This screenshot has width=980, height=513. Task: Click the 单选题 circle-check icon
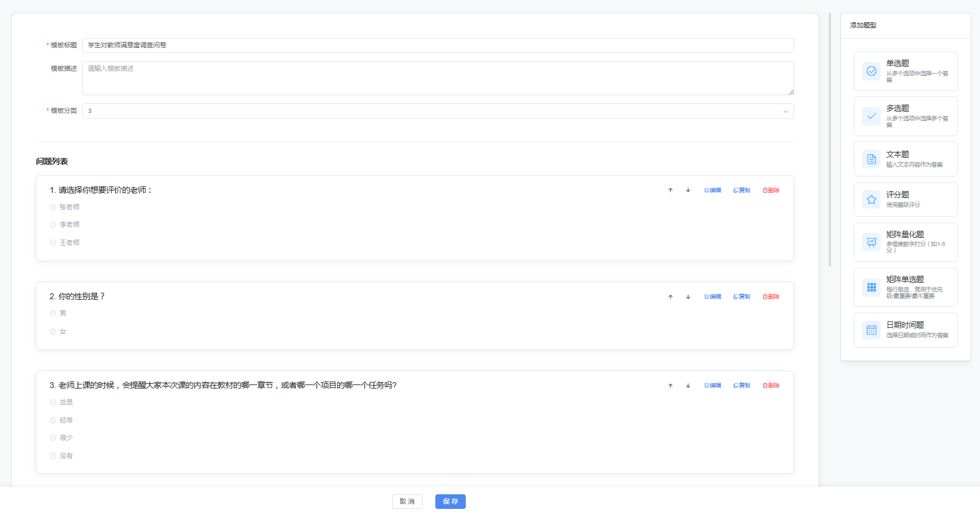pyautogui.click(x=871, y=71)
